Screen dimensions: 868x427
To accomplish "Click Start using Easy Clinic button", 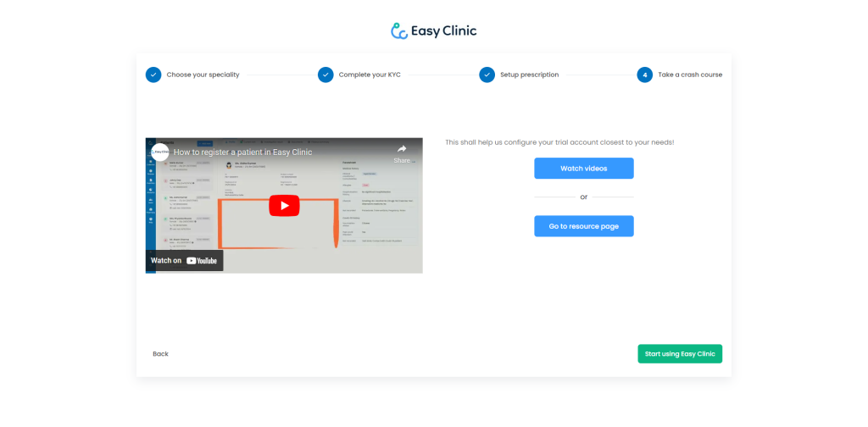I will 680,353.
